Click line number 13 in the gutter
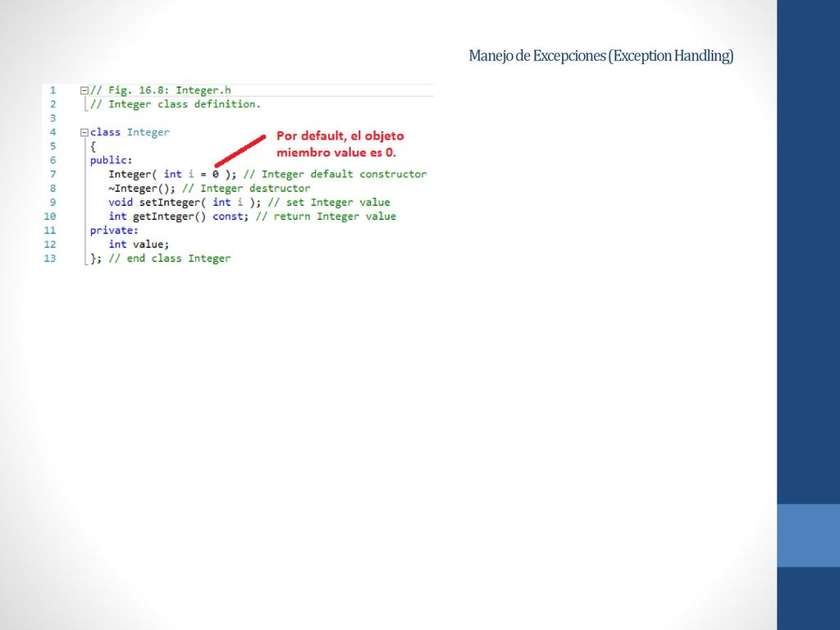This screenshot has width=840, height=630. [50, 258]
